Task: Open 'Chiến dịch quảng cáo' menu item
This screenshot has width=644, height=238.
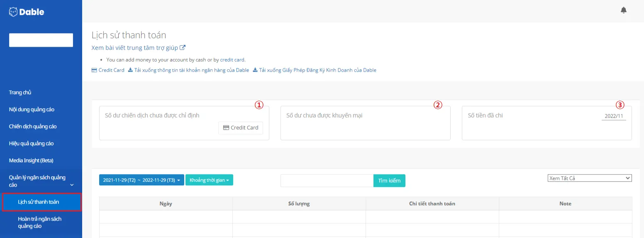Action: pyautogui.click(x=33, y=126)
